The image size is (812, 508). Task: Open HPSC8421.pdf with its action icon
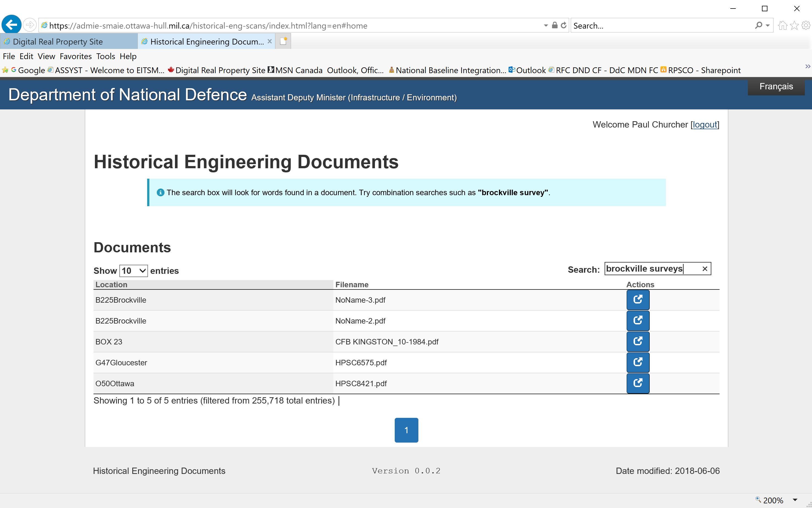pyautogui.click(x=638, y=383)
